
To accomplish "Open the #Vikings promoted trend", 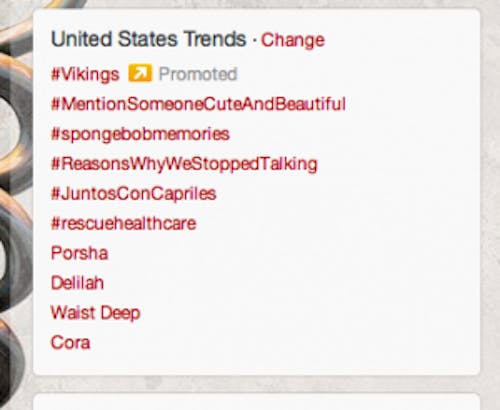I will click(85, 74).
